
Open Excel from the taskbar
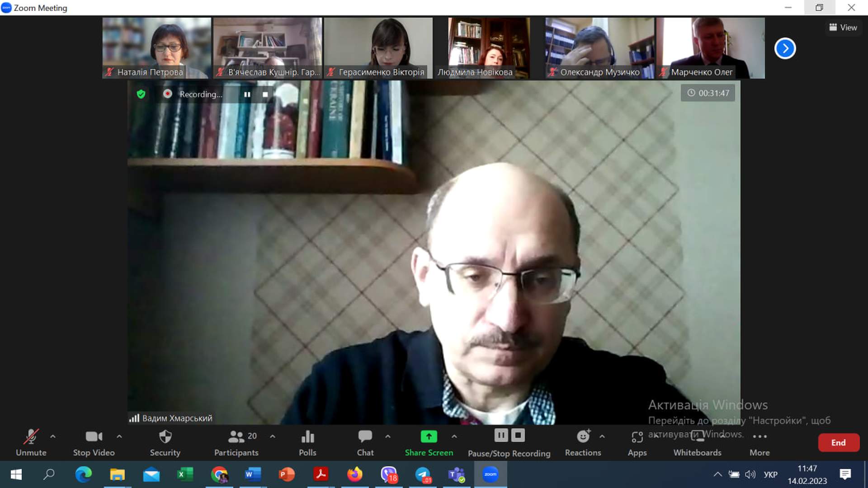[185, 474]
